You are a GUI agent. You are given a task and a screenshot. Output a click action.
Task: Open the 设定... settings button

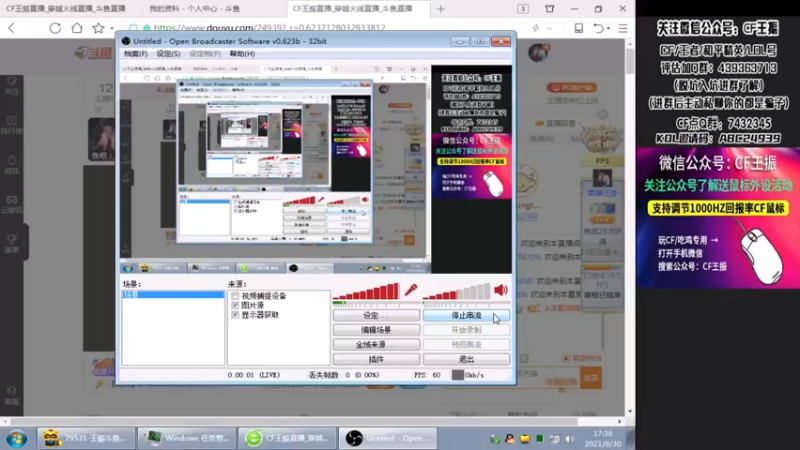[x=376, y=316]
